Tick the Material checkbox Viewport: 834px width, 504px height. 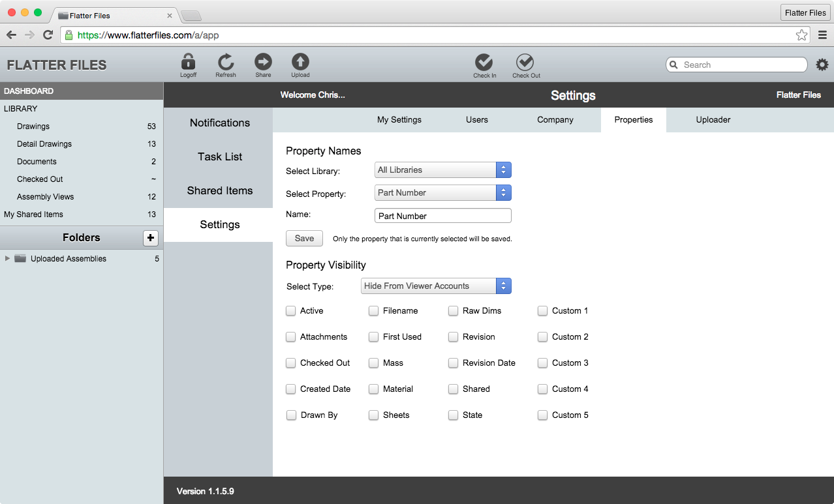tap(373, 389)
